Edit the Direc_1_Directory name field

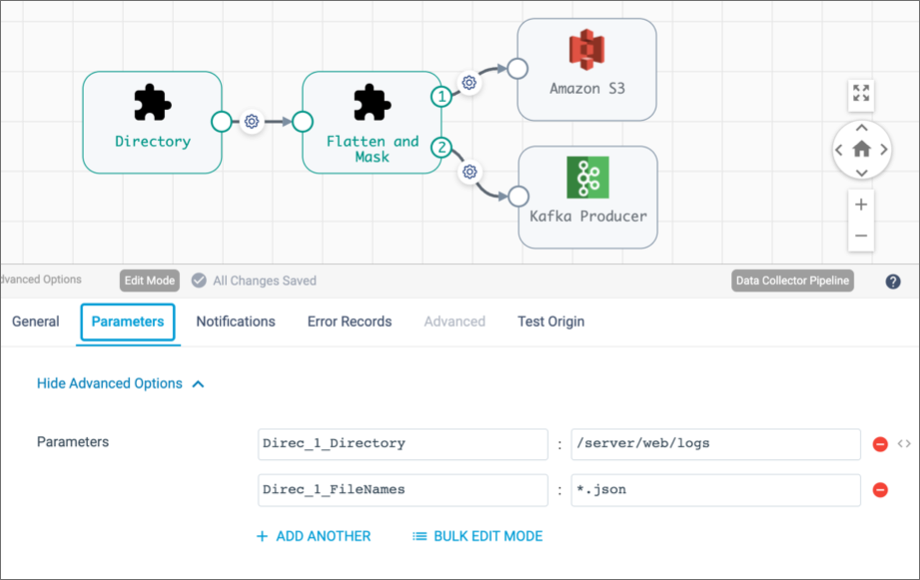(x=403, y=444)
